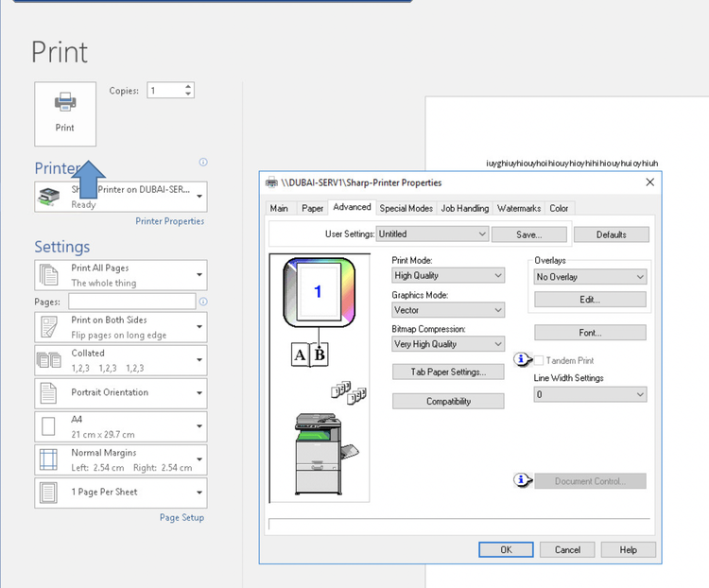Click the info icon beside Document Control
Image resolution: width=709 pixels, height=588 pixels.
pos(522,480)
